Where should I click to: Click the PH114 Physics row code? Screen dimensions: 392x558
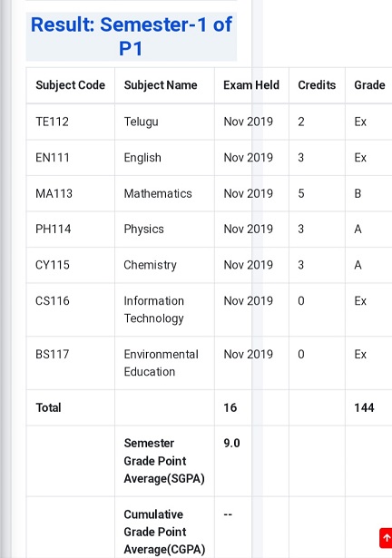(x=54, y=229)
